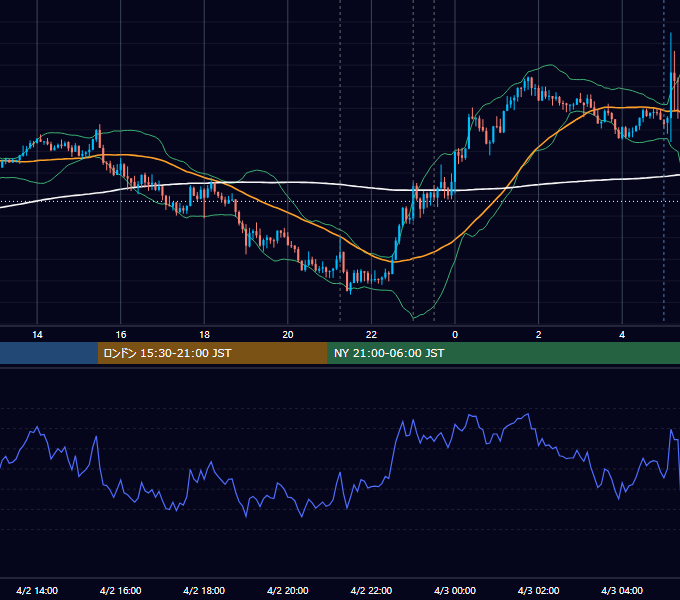Click the 22 hour label on price chart
The image size is (680, 600).
coord(371,335)
